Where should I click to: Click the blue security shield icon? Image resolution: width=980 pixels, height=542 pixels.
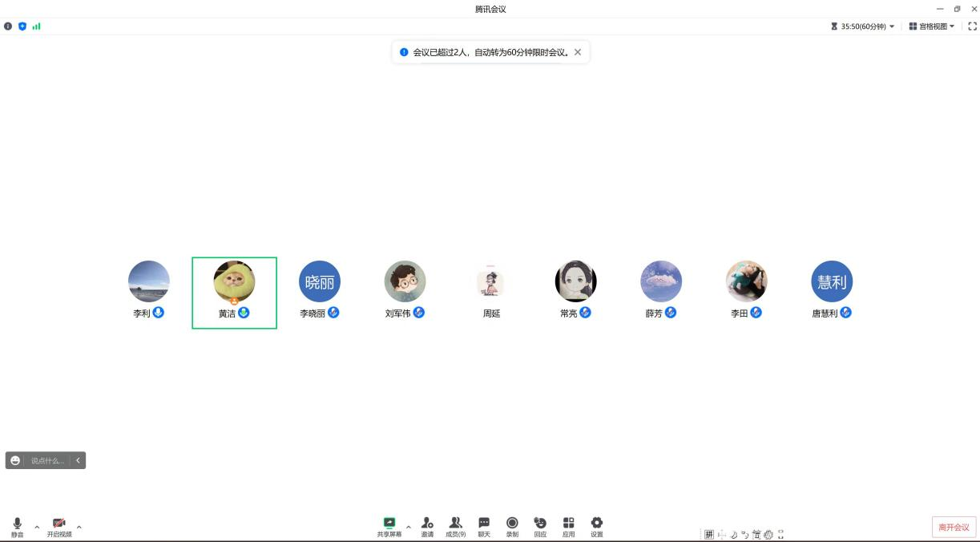point(22,26)
